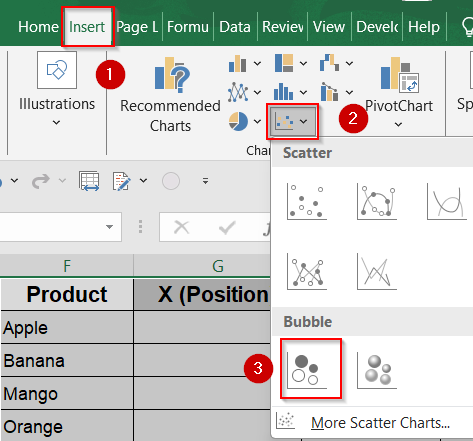Go to the Formulas tab
The width and height of the screenshot is (473, 441).
point(188,27)
